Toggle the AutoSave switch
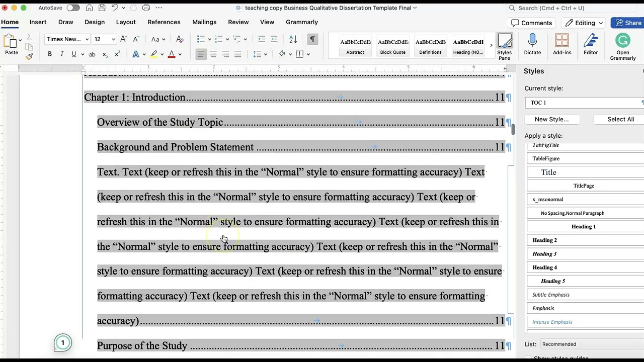Image resolution: width=644 pixels, height=362 pixels. pyautogui.click(x=73, y=8)
